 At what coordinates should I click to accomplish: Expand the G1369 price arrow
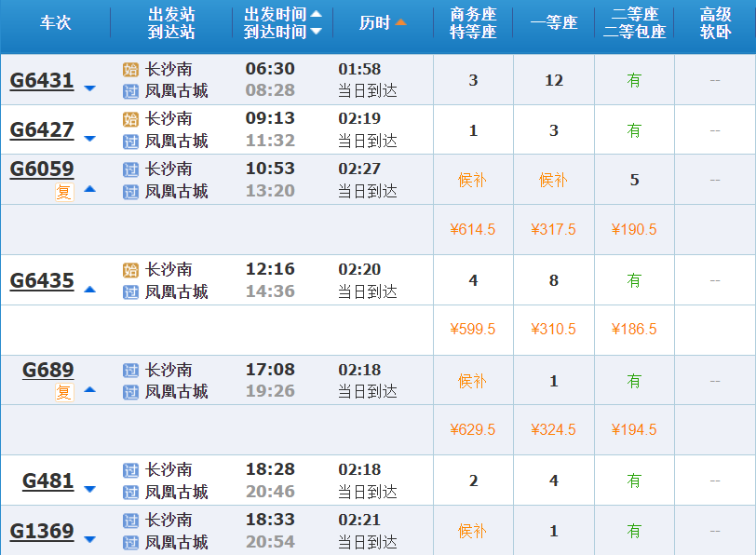pyautogui.click(x=89, y=539)
